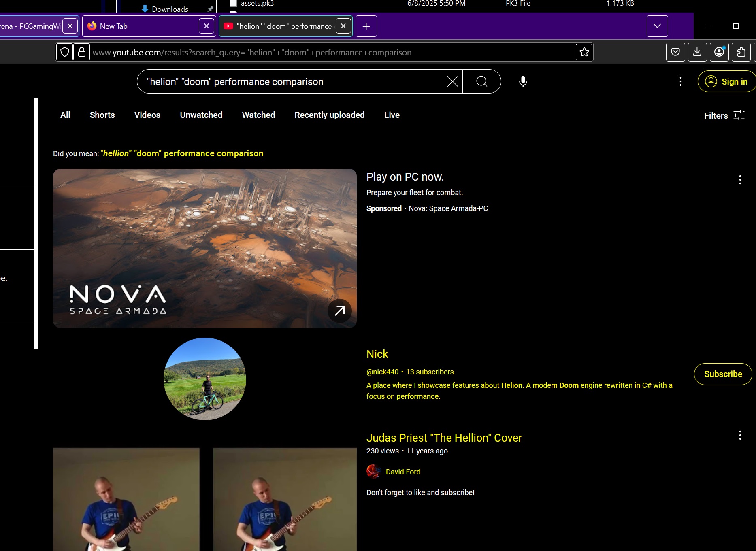Open the Nick channel title link

(x=377, y=354)
